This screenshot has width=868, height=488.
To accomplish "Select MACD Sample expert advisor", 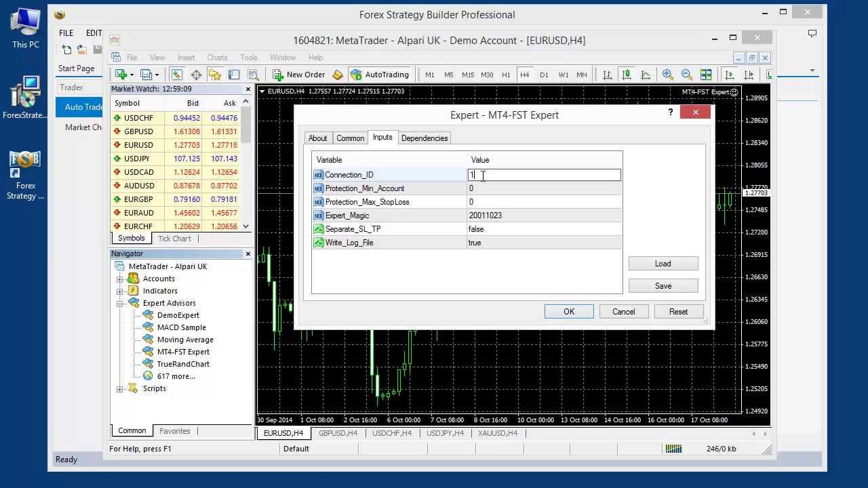I will (181, 327).
